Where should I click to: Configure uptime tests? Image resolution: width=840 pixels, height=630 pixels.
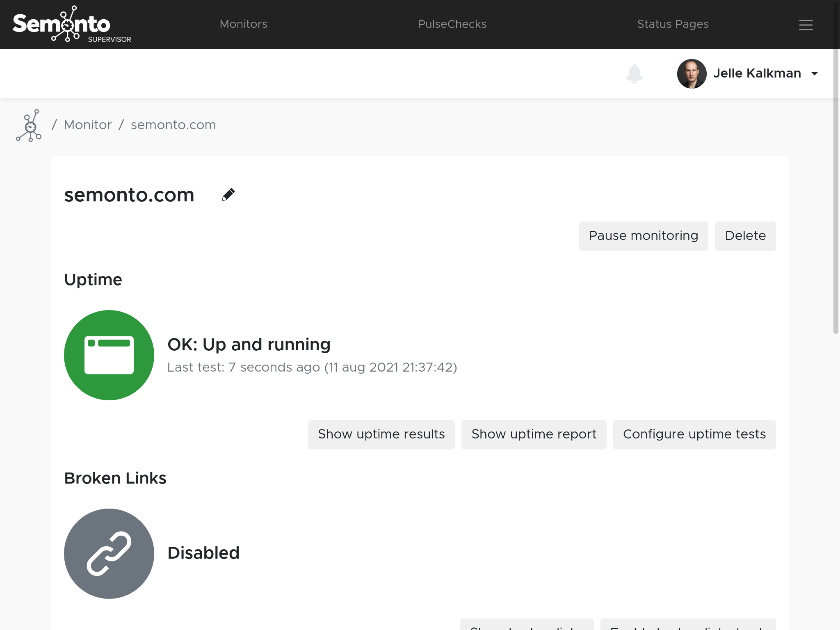pyautogui.click(x=694, y=434)
